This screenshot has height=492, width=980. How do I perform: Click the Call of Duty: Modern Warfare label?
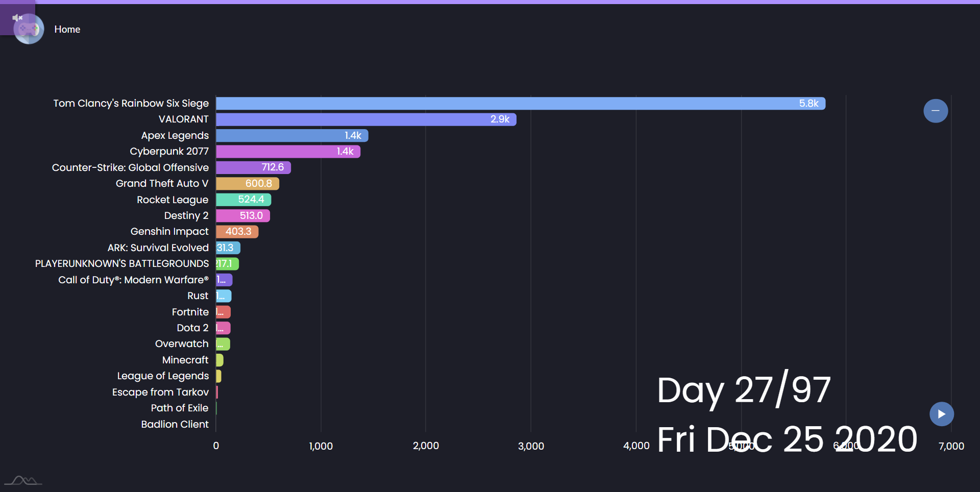point(133,280)
